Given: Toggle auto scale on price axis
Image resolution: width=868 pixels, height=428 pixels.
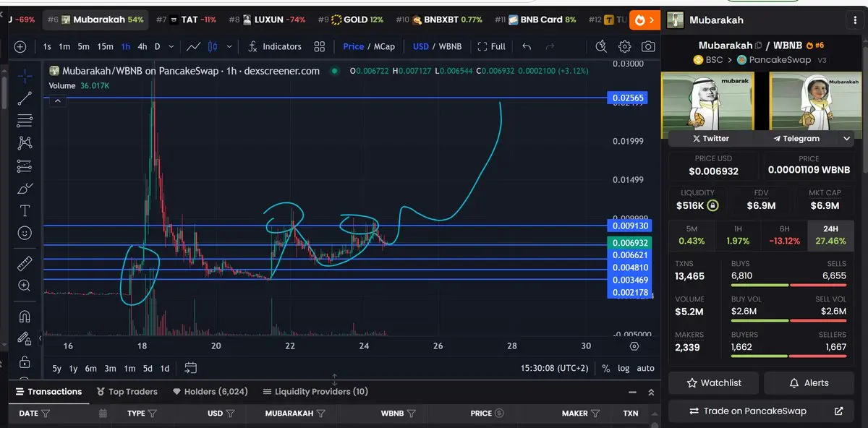Looking at the screenshot, I should tap(645, 368).
